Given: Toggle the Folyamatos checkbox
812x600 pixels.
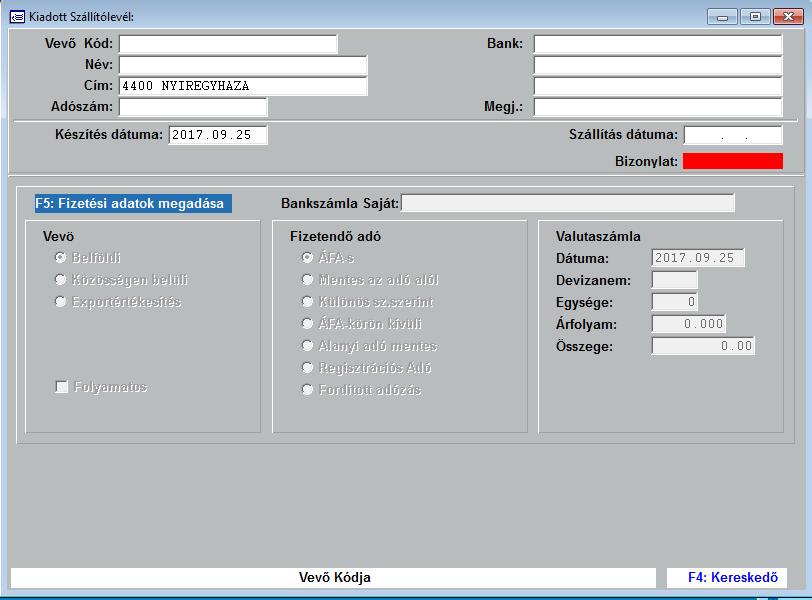Looking at the screenshot, I should point(62,387).
